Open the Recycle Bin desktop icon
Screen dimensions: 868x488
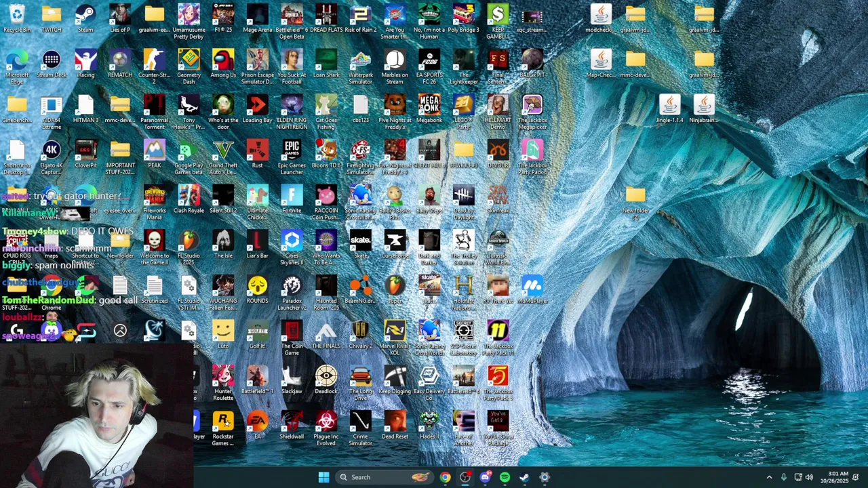pyautogui.click(x=17, y=19)
